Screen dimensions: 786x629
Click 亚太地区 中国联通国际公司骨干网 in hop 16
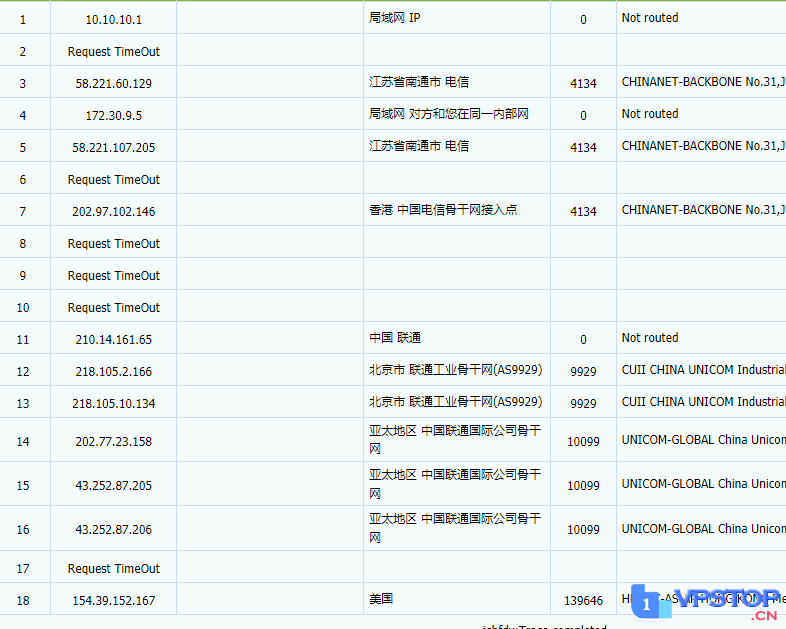click(x=455, y=528)
